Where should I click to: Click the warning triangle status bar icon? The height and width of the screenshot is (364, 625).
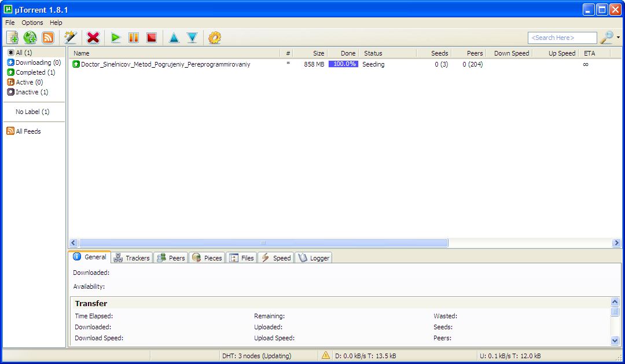pyautogui.click(x=326, y=355)
